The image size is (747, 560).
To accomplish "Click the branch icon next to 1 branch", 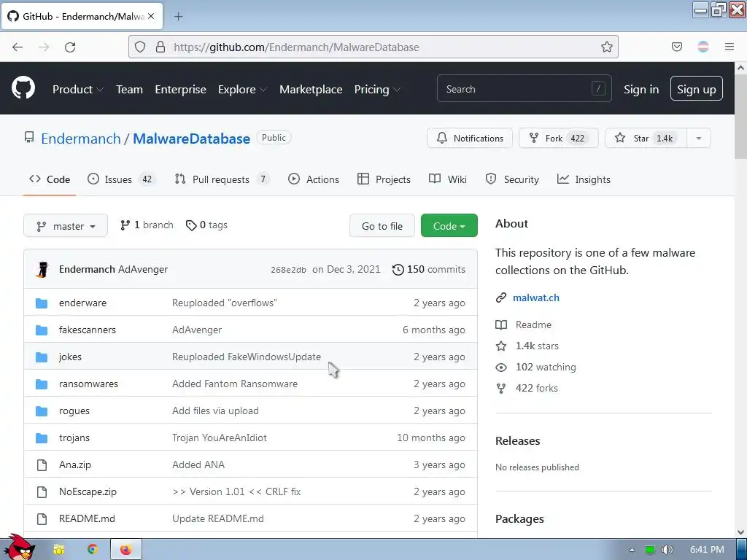I will click(x=125, y=225).
